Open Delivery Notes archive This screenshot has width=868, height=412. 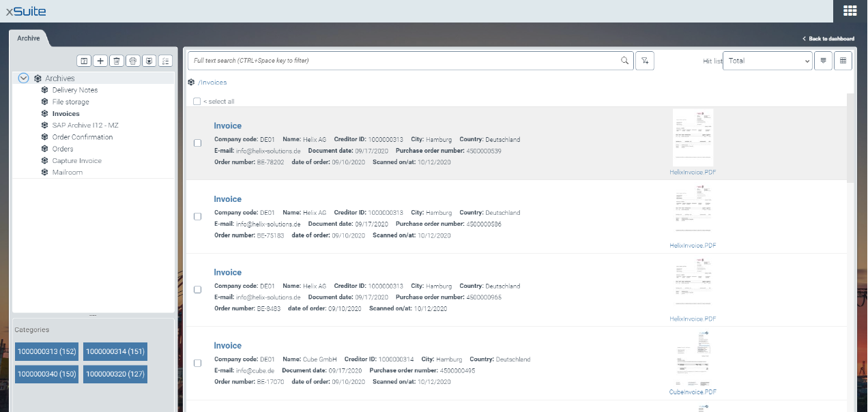point(75,90)
